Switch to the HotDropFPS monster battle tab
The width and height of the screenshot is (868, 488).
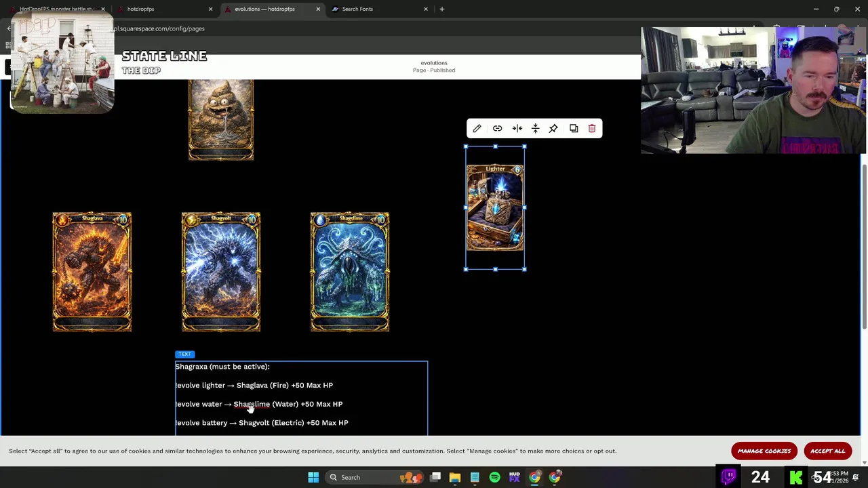pyautogui.click(x=58, y=9)
